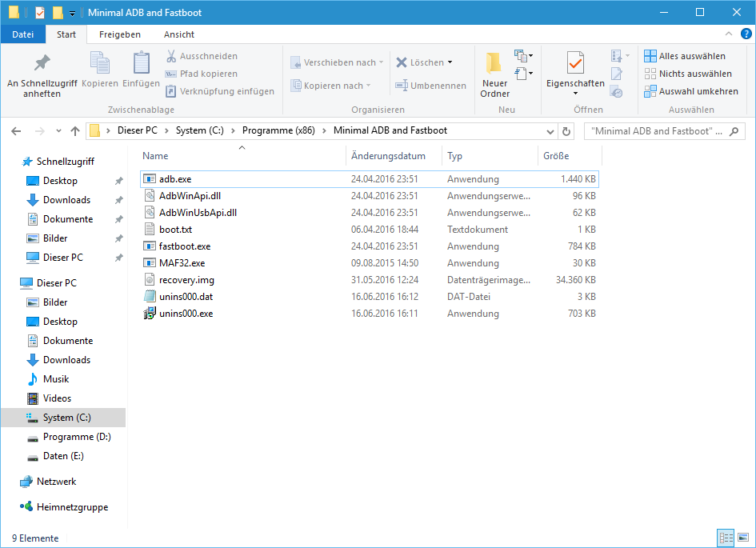The width and height of the screenshot is (756, 548).
Task: Click Ausschneiden scissors icon
Action: (x=171, y=56)
